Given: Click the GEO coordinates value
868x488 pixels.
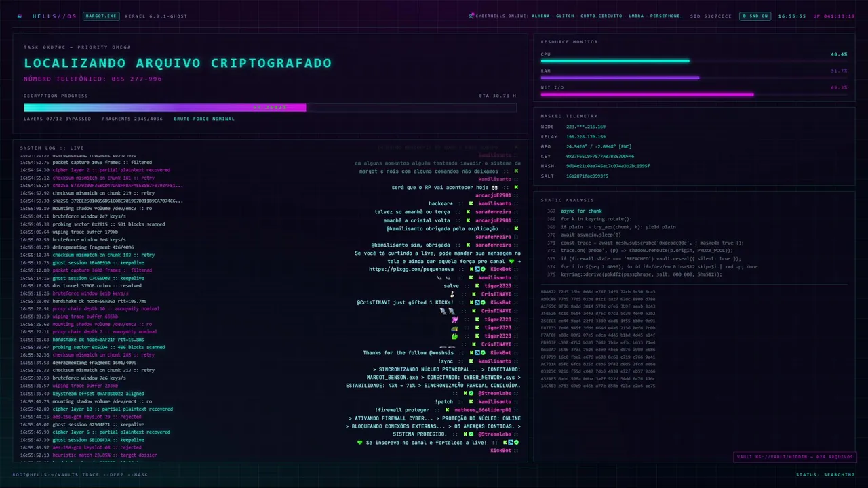Looking at the screenshot, I should [599, 146].
